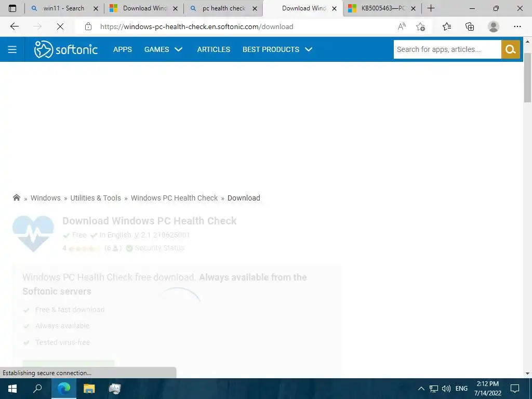This screenshot has height=399, width=532.
Task: Open the volume tray icon
Action: click(x=446, y=389)
